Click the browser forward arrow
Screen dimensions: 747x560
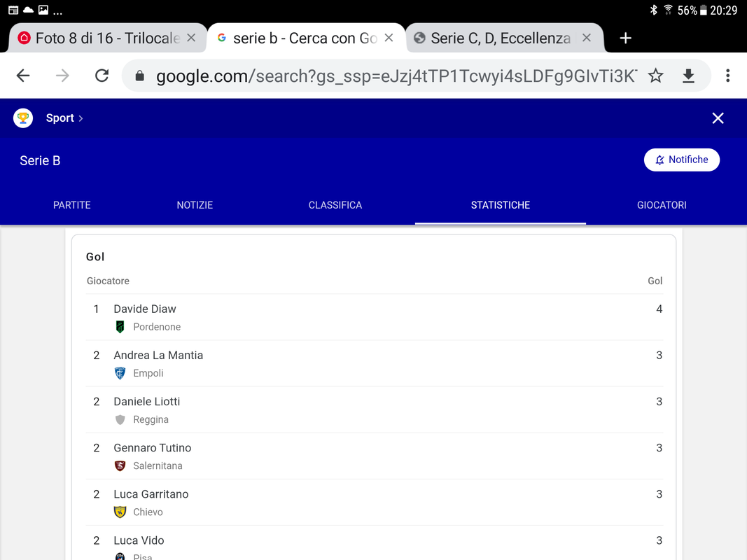click(x=62, y=76)
